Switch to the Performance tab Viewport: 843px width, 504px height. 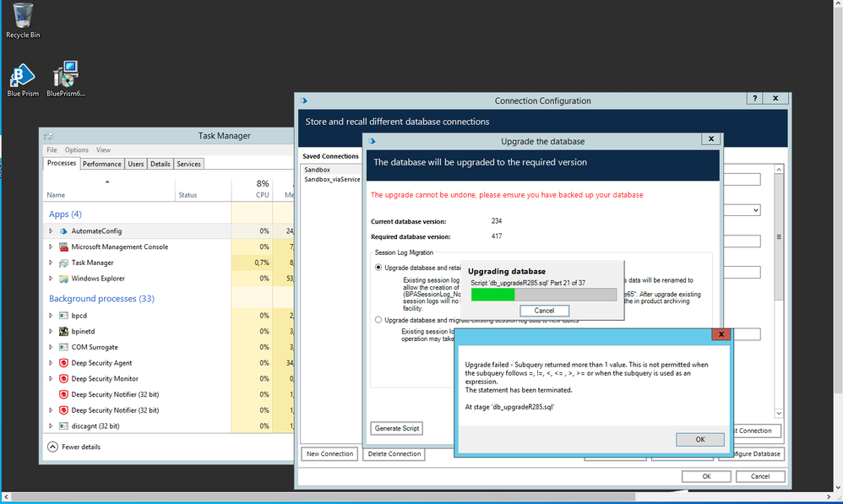tap(101, 164)
